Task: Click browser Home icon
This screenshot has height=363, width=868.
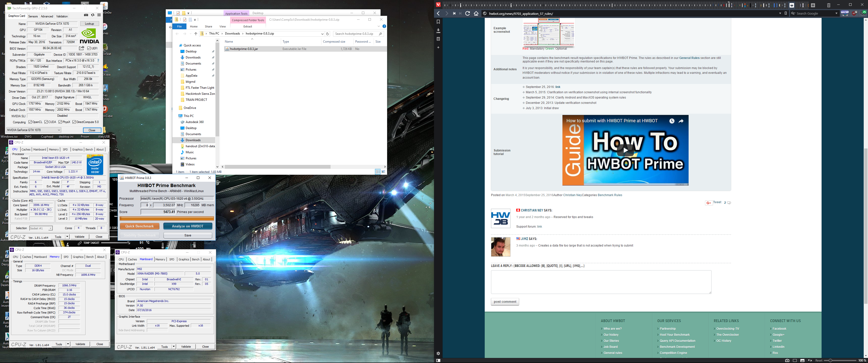Action: tap(476, 13)
